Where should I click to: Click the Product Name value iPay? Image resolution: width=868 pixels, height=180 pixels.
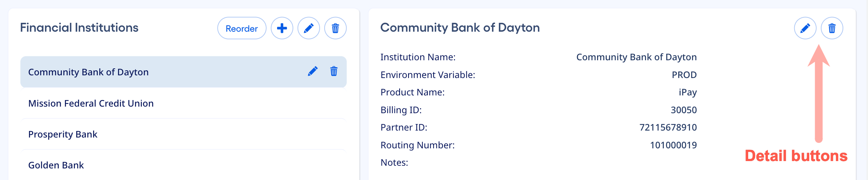coord(688,92)
